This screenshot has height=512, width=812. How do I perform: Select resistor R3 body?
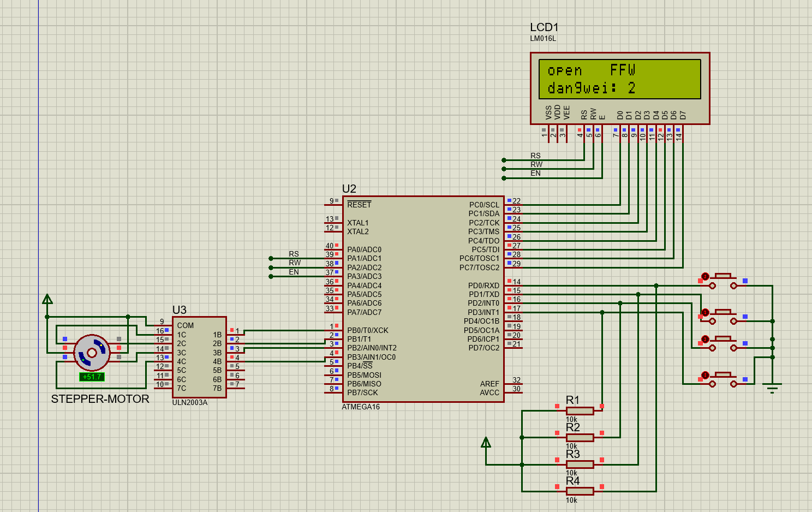point(580,465)
